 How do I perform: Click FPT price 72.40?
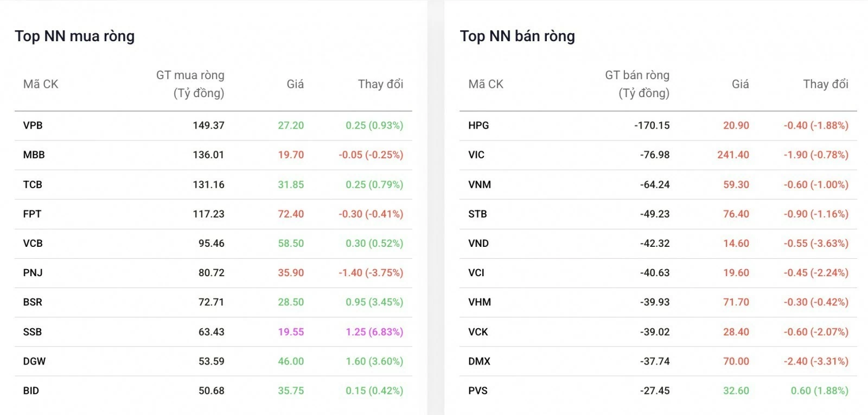point(291,214)
